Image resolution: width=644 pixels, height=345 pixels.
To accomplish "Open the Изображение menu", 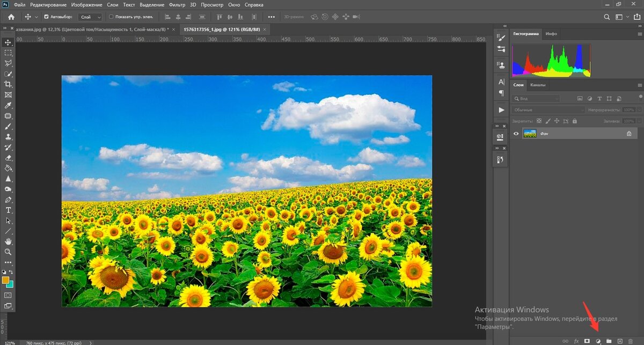I will click(x=86, y=4).
